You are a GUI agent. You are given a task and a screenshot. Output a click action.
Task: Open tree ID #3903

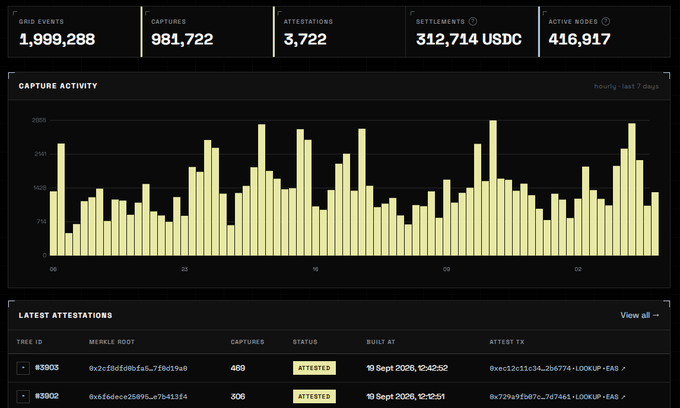pos(47,368)
